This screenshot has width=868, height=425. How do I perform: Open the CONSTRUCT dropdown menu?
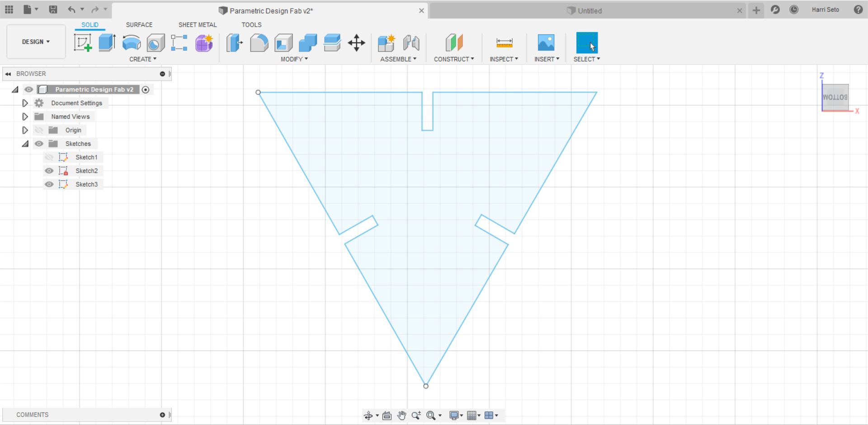(x=454, y=59)
